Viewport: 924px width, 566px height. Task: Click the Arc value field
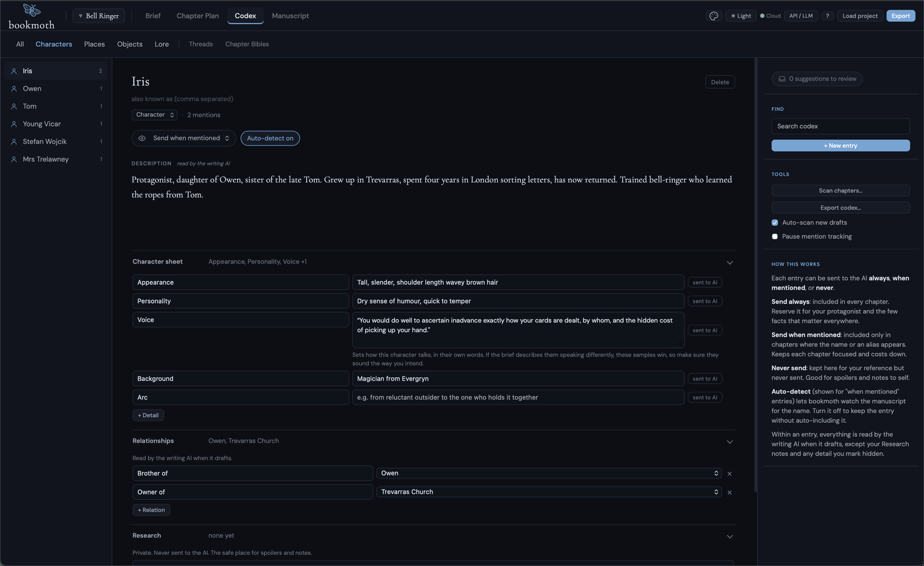tap(518, 397)
